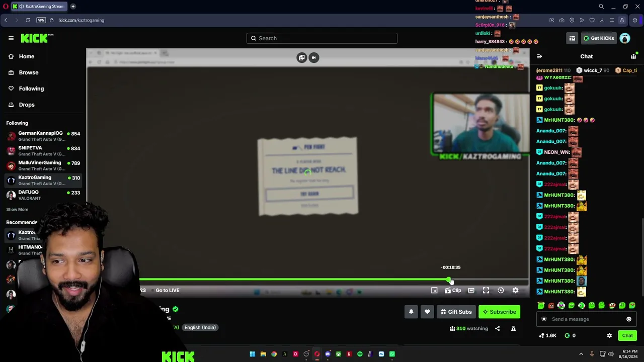This screenshot has width=644, height=362.
Task: Select KaztroGaming in the Following list
Action: pos(43,180)
